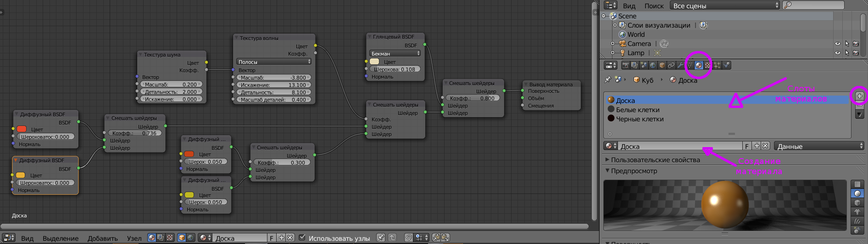
Task: Open material slot specials menu arrow
Action: (859, 114)
